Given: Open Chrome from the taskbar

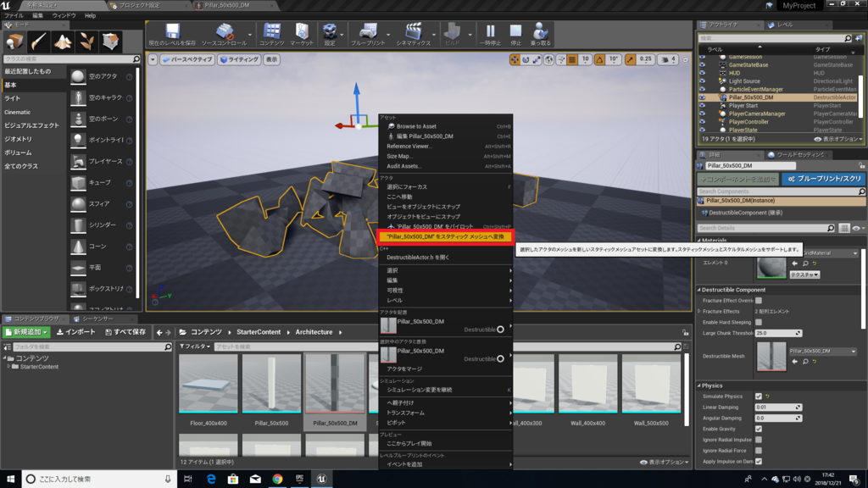Looking at the screenshot, I should [x=277, y=479].
